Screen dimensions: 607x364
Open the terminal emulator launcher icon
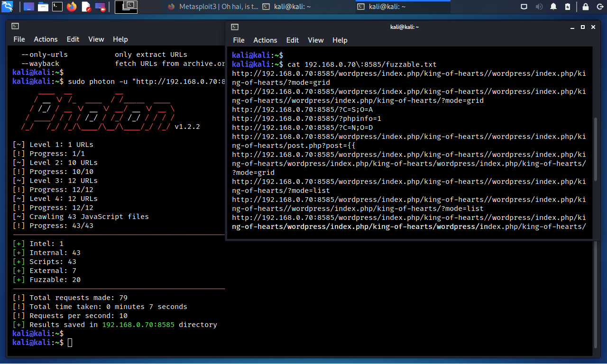pyautogui.click(x=57, y=7)
